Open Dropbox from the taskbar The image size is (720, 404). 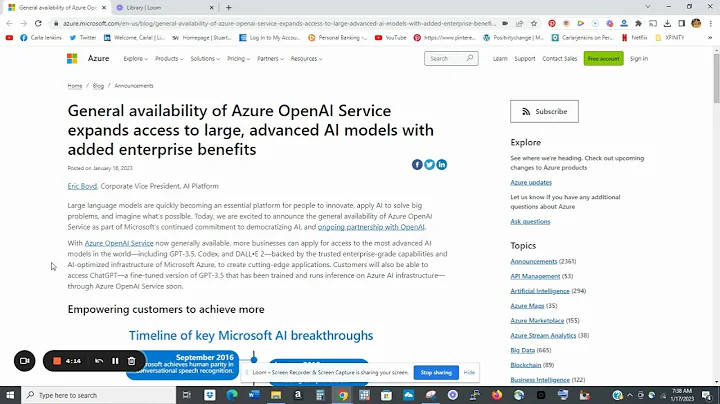point(210,395)
